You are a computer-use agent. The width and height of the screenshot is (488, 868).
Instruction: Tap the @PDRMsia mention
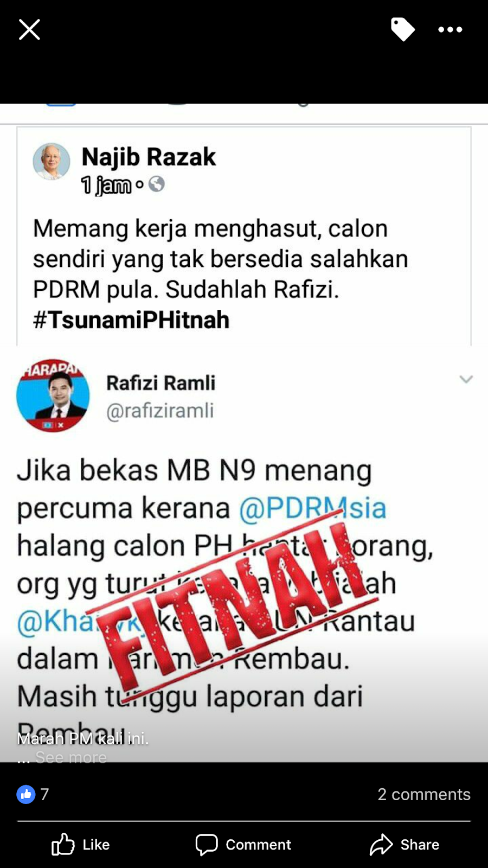tap(313, 508)
